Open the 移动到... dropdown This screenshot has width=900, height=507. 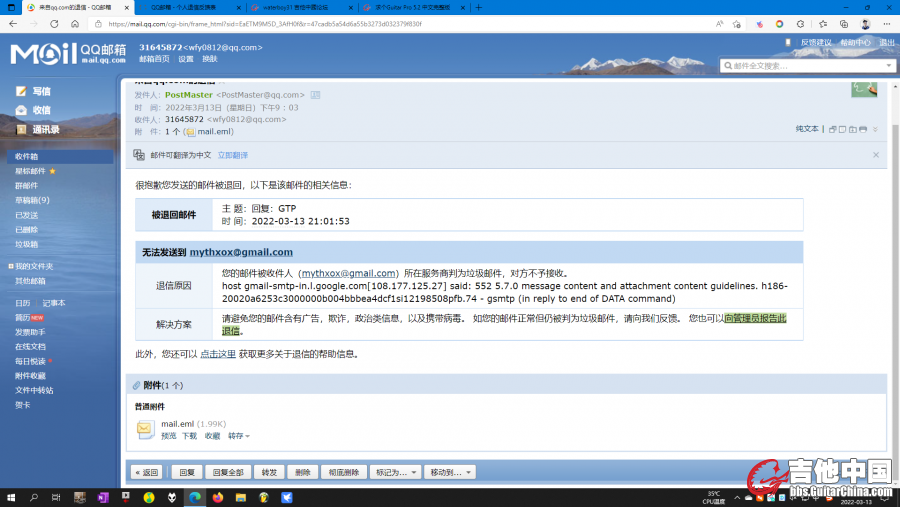point(450,472)
